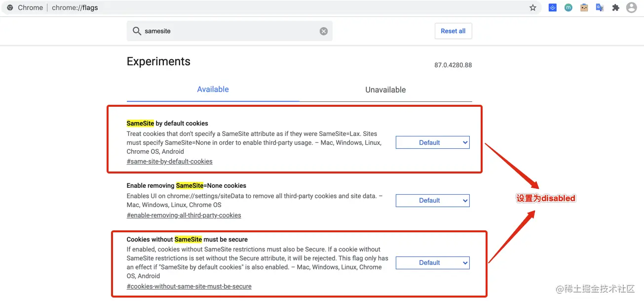
Task: Click the bookmark star icon
Action: click(x=533, y=7)
